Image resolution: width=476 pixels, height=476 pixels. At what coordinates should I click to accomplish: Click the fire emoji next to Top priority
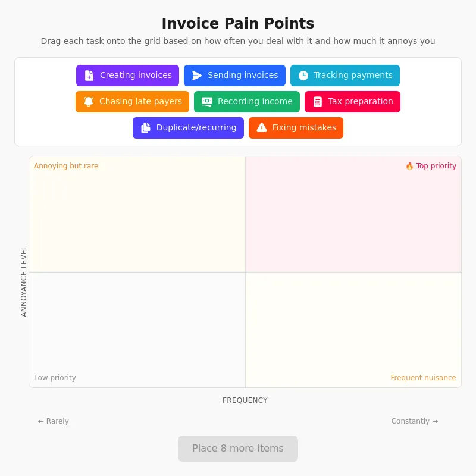409,166
